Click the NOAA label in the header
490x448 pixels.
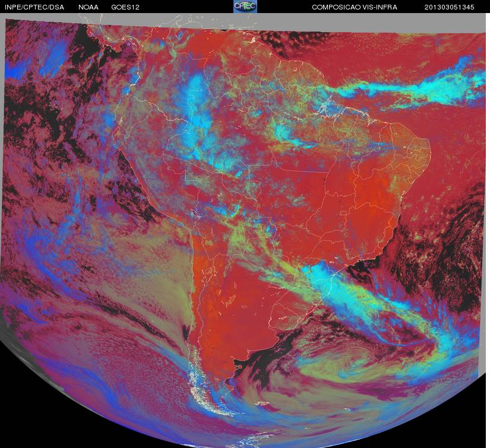tap(88, 7)
